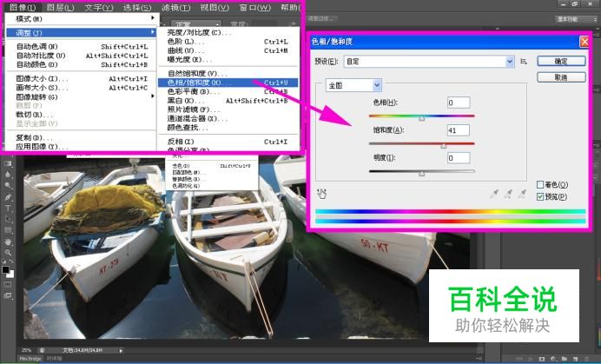Screen dimensions: 601x364
Task: Open the 滤镜(T) menu
Action: (175, 7)
